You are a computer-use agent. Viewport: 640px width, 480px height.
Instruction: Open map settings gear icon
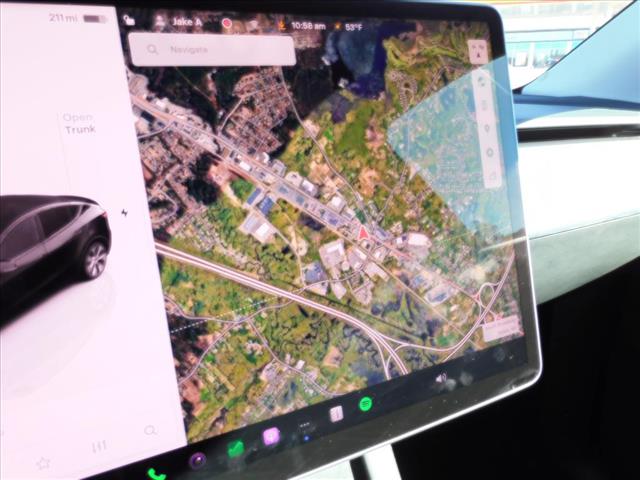(x=489, y=153)
